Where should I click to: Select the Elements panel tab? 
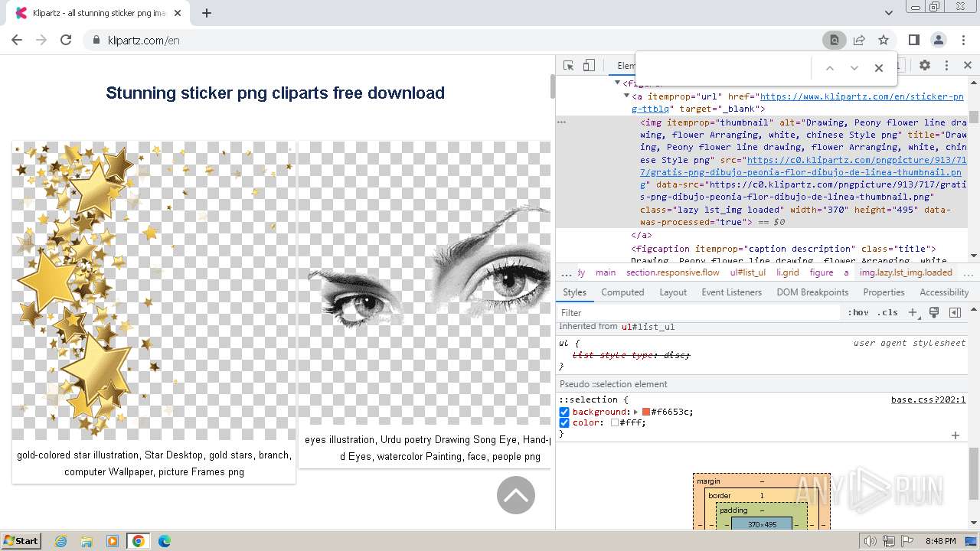pyautogui.click(x=626, y=66)
